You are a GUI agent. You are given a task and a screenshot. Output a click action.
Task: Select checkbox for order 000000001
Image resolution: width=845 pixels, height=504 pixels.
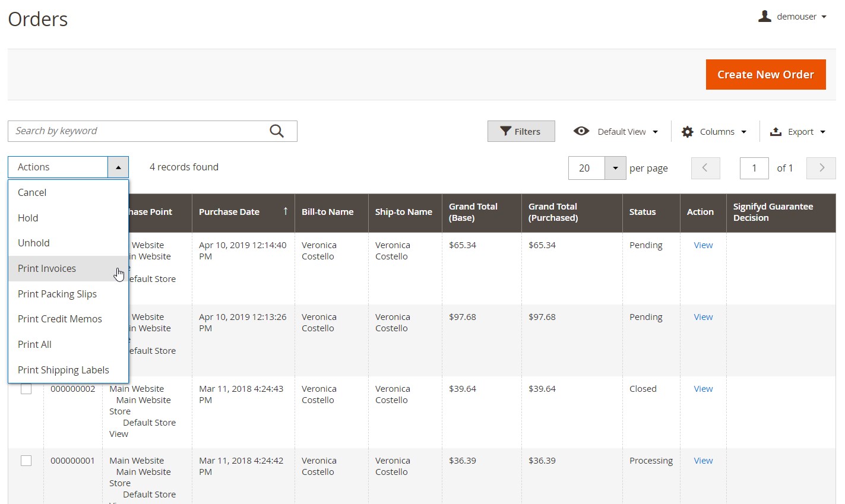coord(26,461)
